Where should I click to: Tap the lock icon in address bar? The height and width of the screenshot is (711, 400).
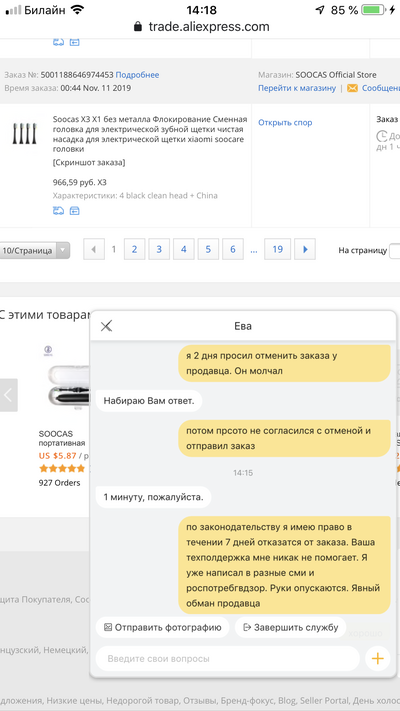tap(138, 27)
